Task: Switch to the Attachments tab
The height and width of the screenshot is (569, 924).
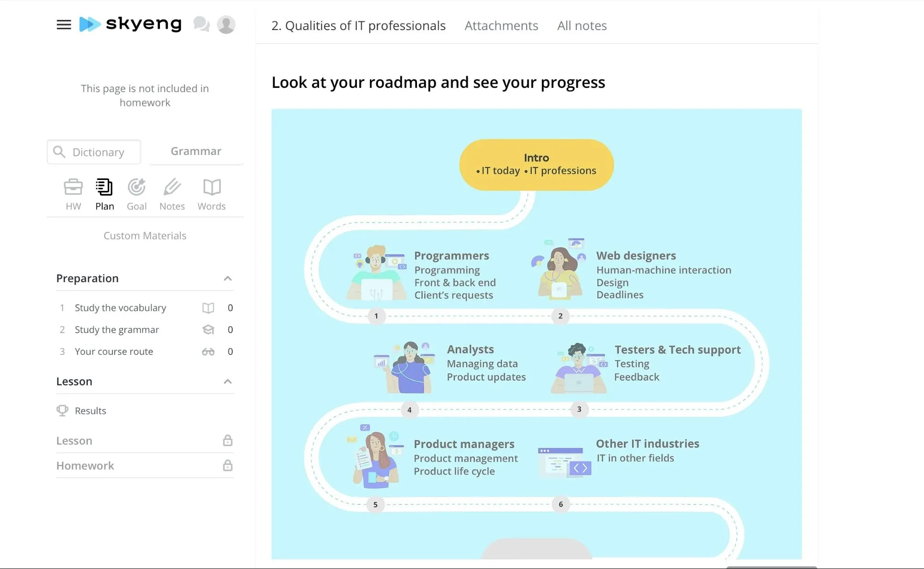Action: [501, 25]
